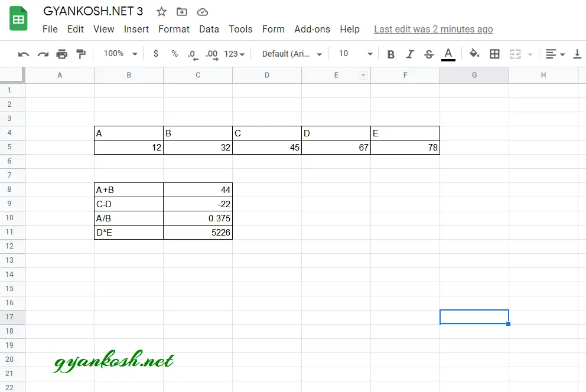Select cell with value 67
The image size is (586, 392).
pos(336,147)
